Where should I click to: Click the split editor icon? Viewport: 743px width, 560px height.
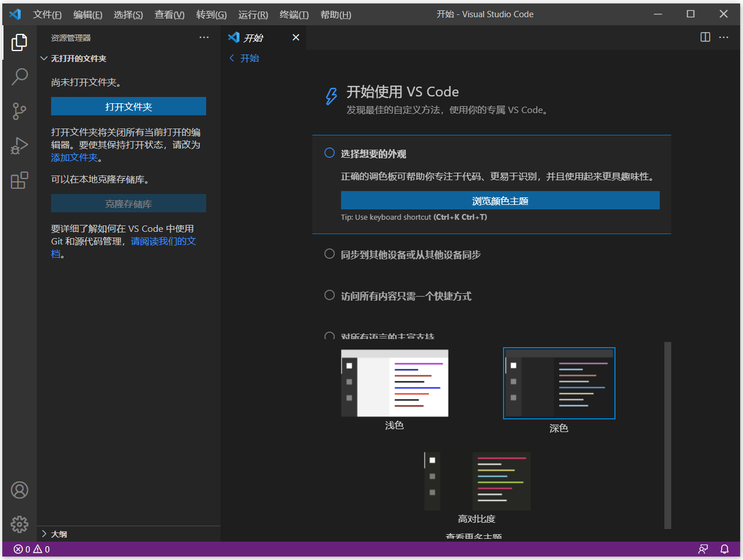pos(705,37)
